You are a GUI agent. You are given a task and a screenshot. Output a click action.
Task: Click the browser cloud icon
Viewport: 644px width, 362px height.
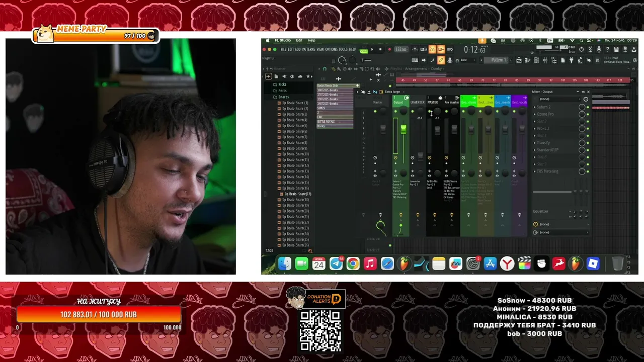click(300, 76)
